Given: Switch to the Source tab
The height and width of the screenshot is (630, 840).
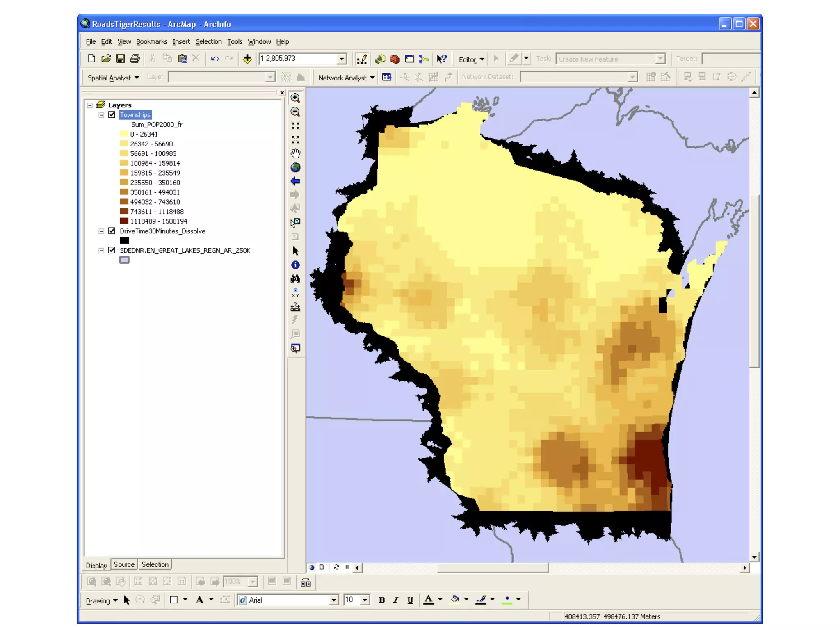Looking at the screenshot, I should point(124,564).
